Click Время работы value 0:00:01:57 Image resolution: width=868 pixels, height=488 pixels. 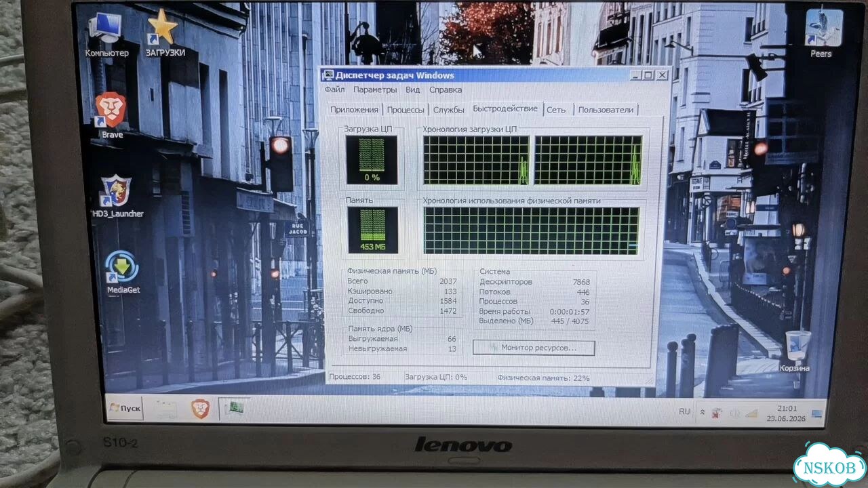point(569,311)
